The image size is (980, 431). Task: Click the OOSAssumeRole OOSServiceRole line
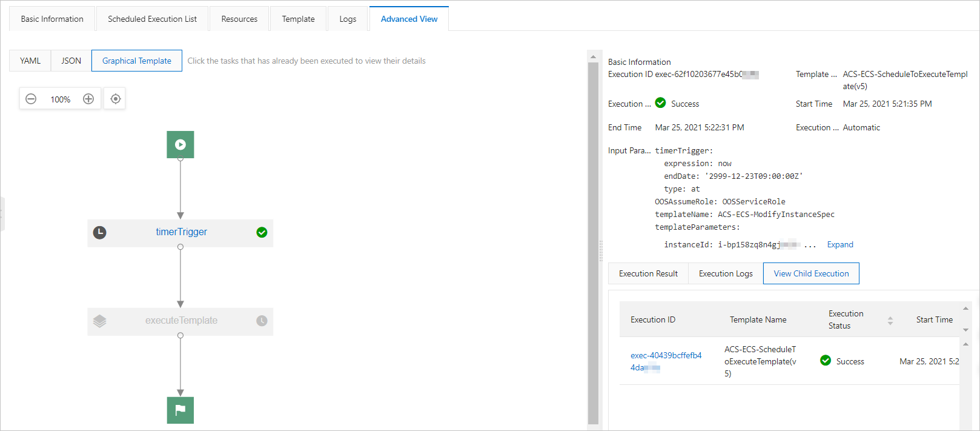[720, 201]
